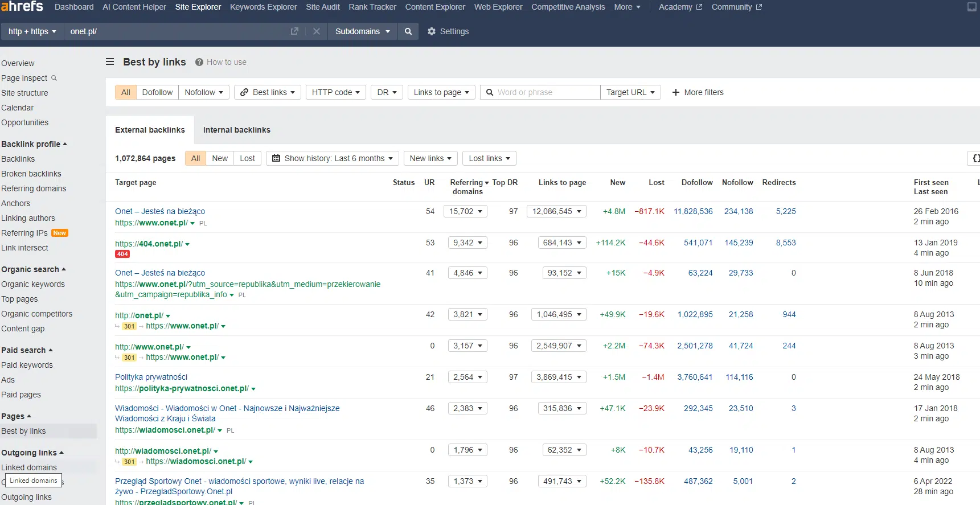
Task: Open the Best links dropdown
Action: 267,92
